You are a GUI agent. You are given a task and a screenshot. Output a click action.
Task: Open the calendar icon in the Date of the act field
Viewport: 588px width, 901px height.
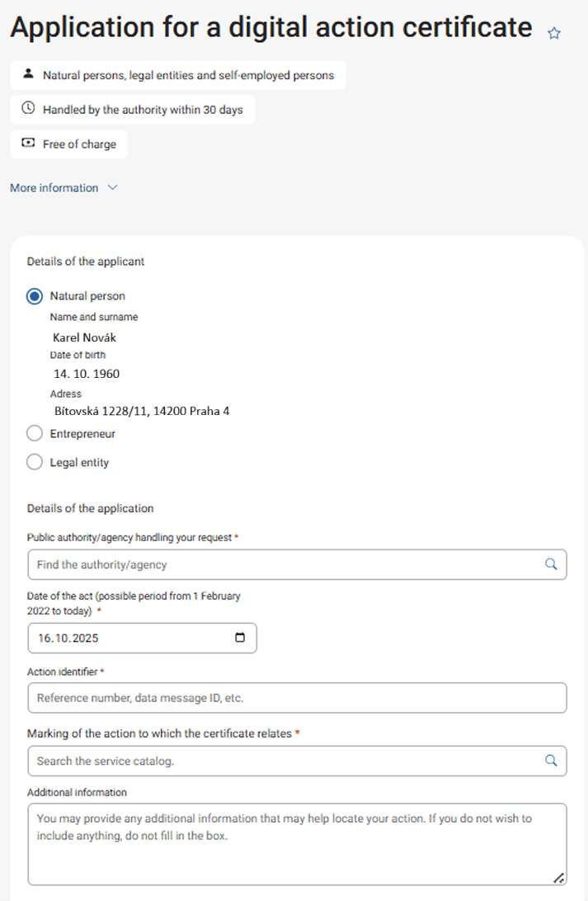[x=239, y=637]
